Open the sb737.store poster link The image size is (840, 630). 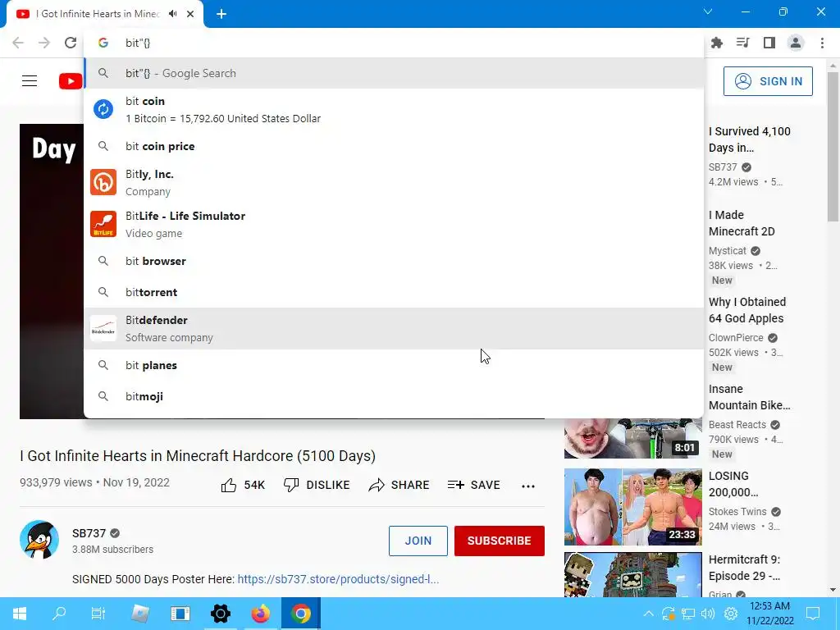(338, 579)
